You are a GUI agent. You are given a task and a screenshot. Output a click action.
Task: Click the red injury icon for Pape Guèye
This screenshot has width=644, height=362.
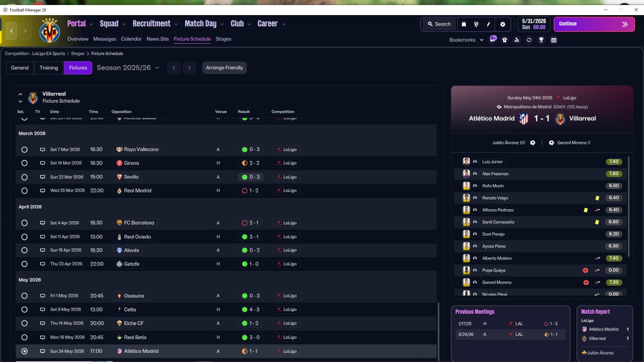(x=586, y=270)
